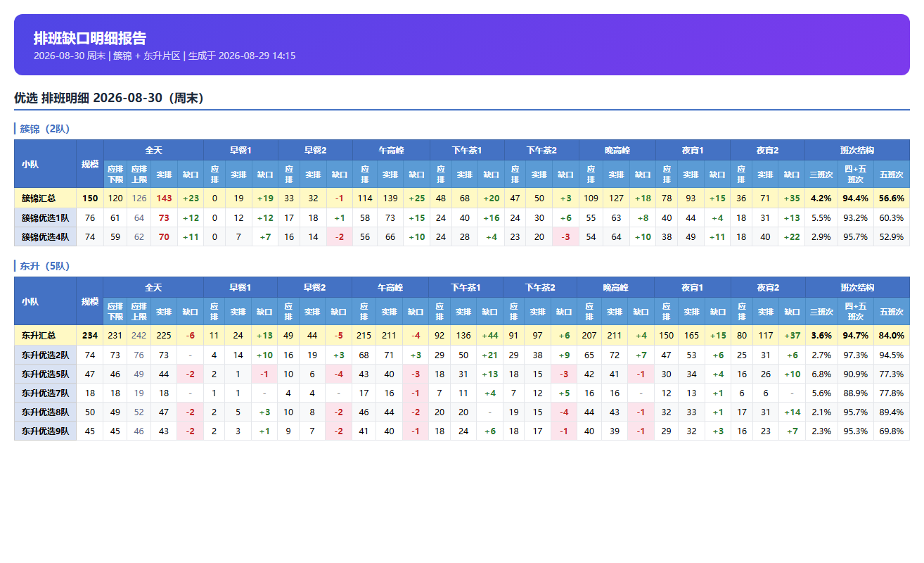Select the "午高峰" header in the 簇锦 table
Image resolution: width=924 pixels, height=563 pixels.
[391, 151]
